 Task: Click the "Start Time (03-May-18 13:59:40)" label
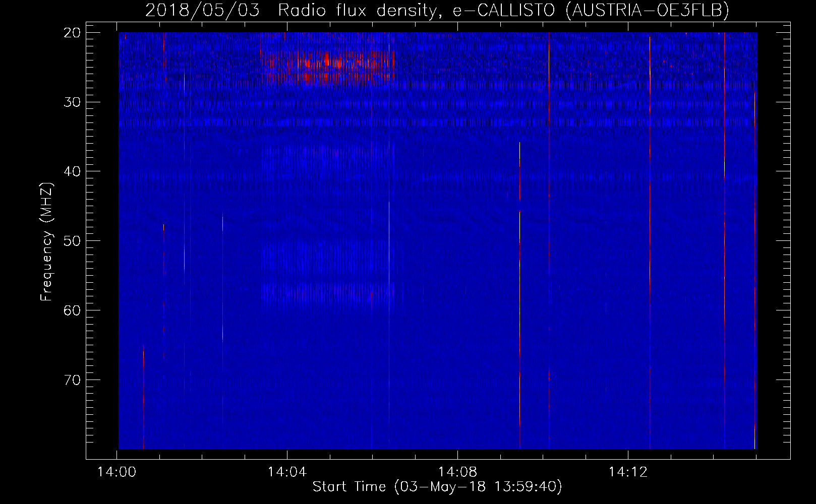437,487
